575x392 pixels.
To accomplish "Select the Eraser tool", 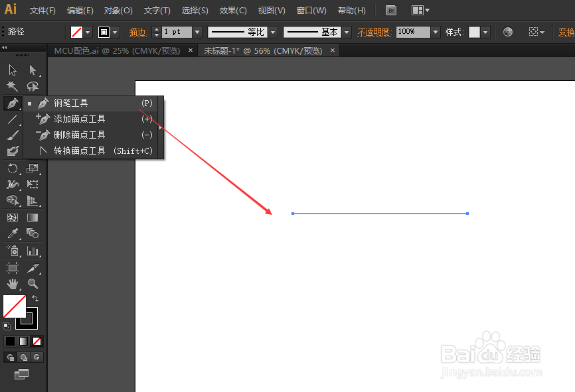I will click(13, 151).
